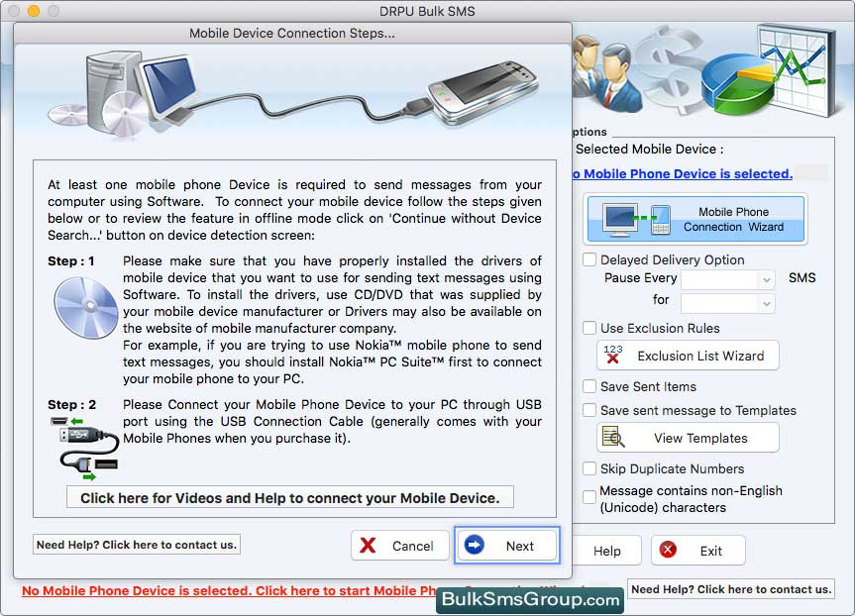Click the business people graphic in the header
This screenshot has height=616, width=855.
click(605, 71)
